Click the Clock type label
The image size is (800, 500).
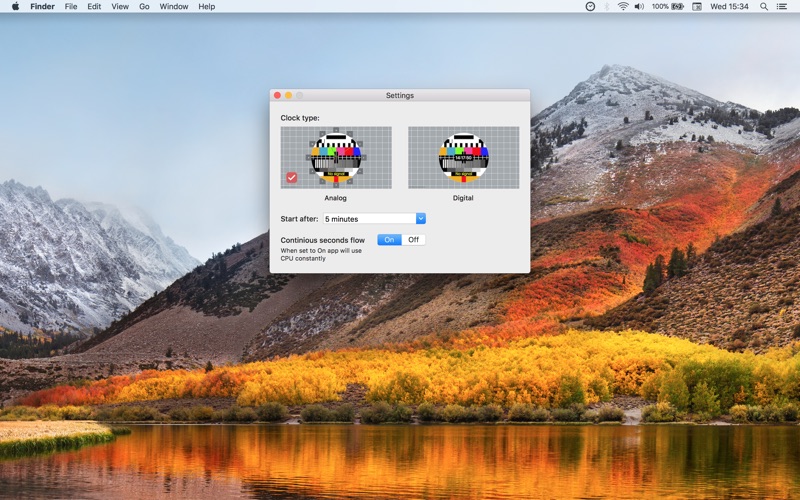pos(300,118)
